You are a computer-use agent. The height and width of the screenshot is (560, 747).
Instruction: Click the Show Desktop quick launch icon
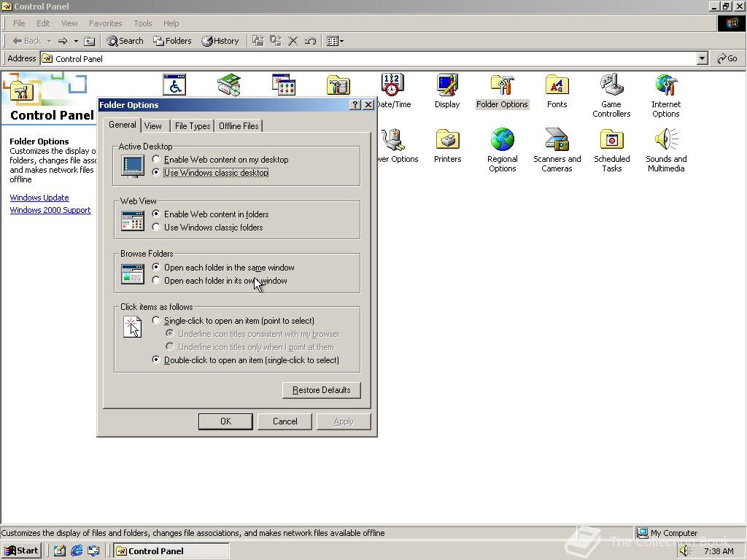coord(59,551)
